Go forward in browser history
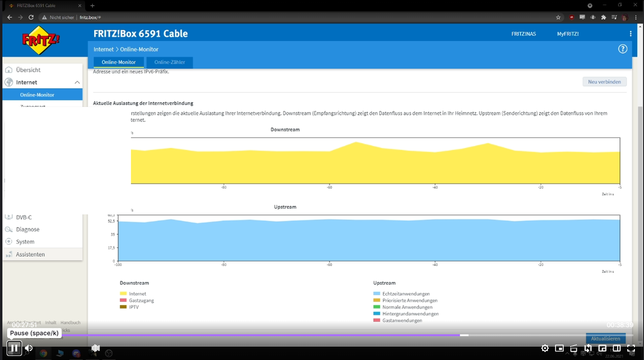This screenshot has width=644, height=360. click(20, 17)
